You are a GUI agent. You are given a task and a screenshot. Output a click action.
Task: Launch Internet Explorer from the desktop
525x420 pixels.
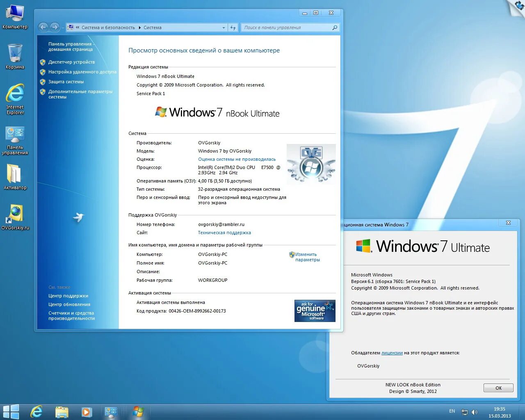coord(15,99)
